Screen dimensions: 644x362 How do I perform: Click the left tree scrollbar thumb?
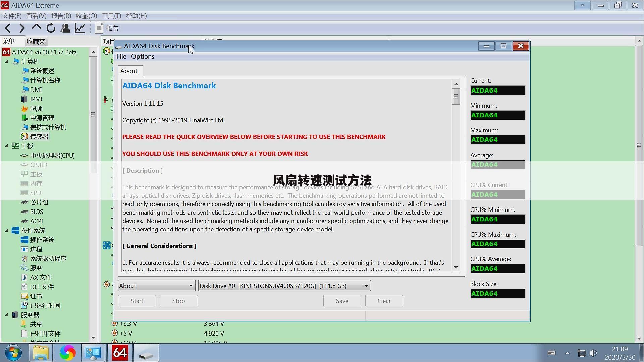[93, 115]
